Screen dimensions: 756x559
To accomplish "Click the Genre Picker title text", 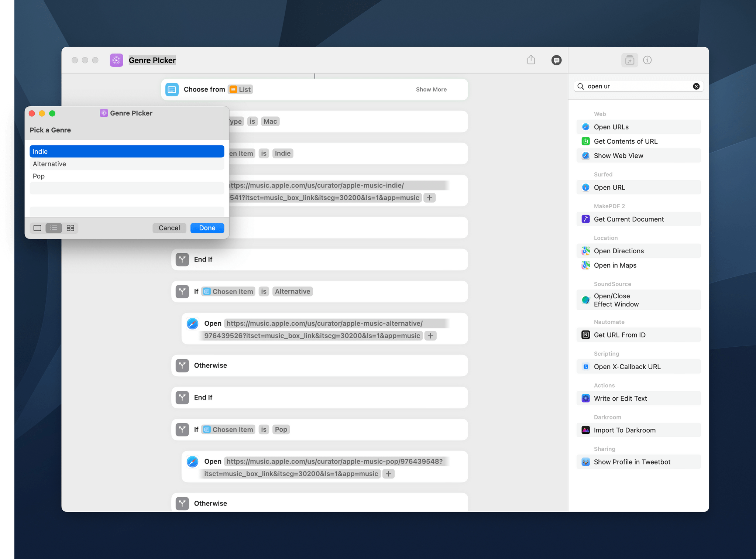I will 152,60.
